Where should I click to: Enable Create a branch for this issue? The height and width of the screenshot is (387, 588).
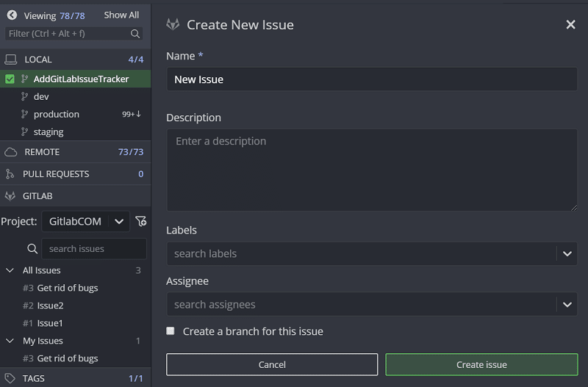pyautogui.click(x=171, y=331)
